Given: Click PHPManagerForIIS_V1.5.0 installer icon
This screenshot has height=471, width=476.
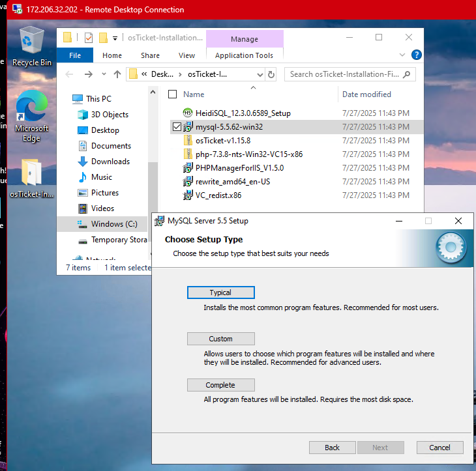Looking at the screenshot, I should pos(188,167).
